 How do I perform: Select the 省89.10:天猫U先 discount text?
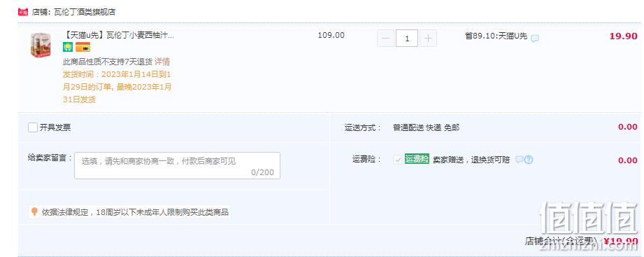click(x=496, y=36)
